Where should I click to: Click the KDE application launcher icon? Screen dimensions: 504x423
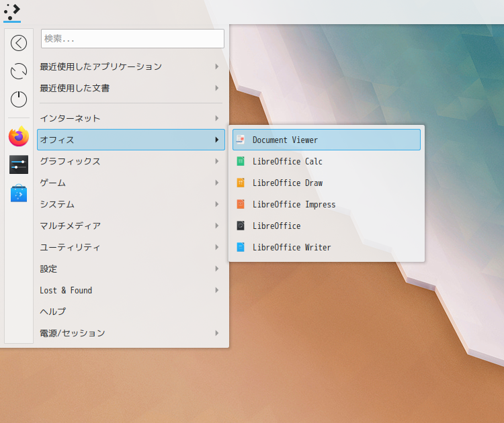coord(12,12)
